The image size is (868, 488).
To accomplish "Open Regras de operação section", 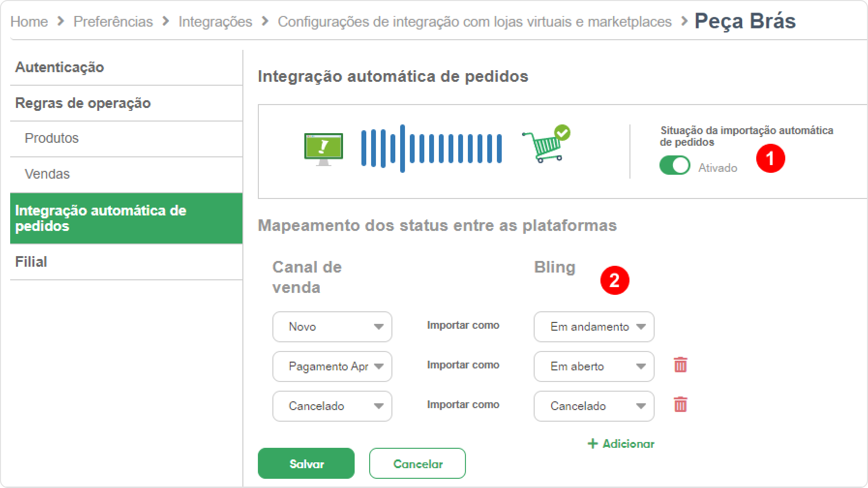I will (126, 103).
